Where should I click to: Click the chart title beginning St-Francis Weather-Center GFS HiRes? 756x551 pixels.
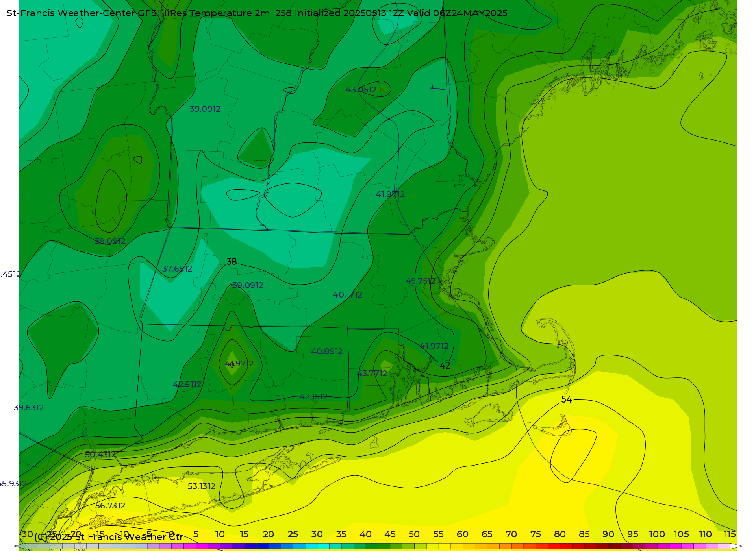coord(257,13)
